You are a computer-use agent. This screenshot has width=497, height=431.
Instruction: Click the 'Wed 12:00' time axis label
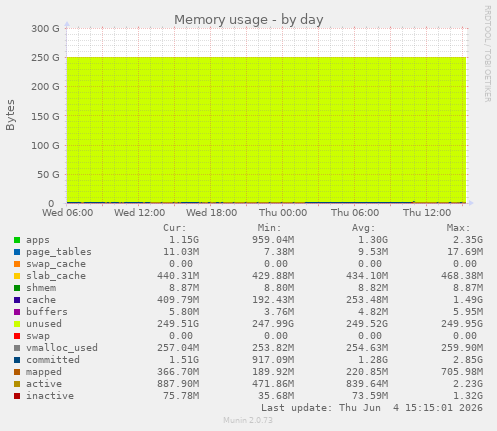[140, 213]
